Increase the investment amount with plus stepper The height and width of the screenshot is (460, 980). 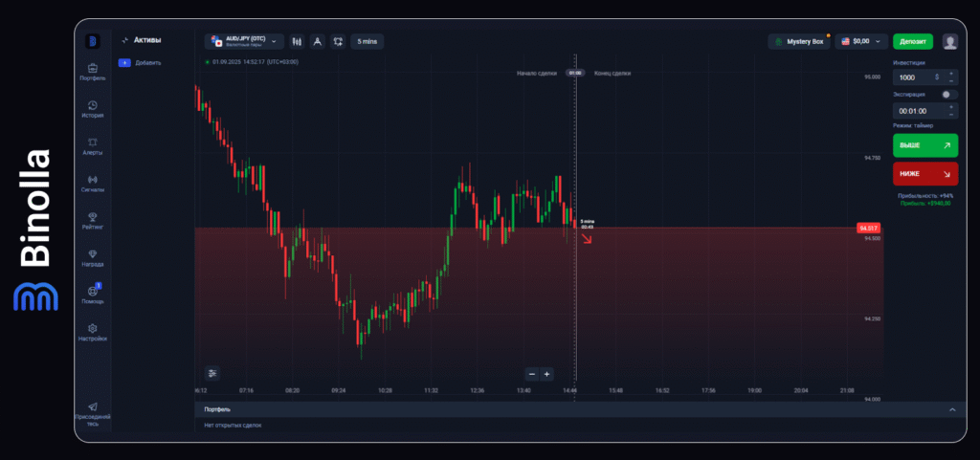coord(951,73)
